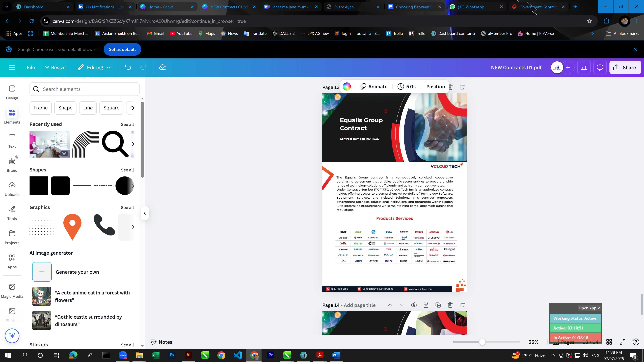Insert the phone handset graphic
Image resolution: width=644 pixels, height=362 pixels.
pos(104,225)
